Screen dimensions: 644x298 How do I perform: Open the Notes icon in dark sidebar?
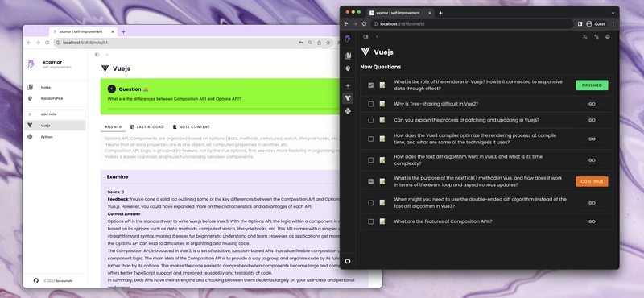click(x=348, y=56)
